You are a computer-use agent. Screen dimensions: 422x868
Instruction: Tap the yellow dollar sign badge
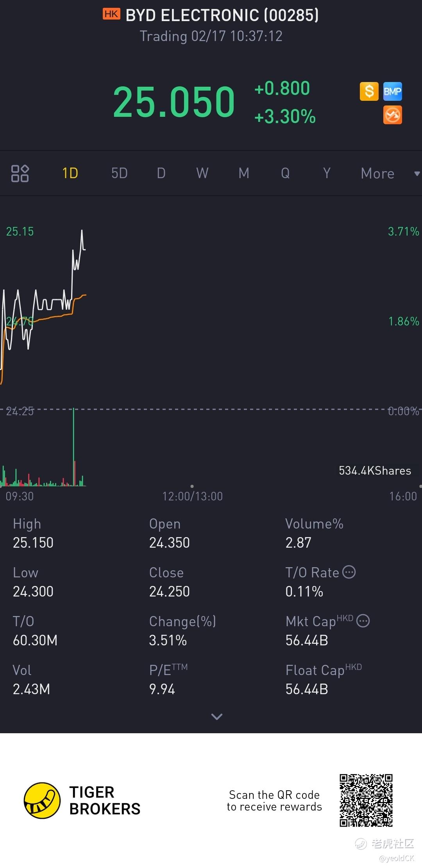point(369,91)
